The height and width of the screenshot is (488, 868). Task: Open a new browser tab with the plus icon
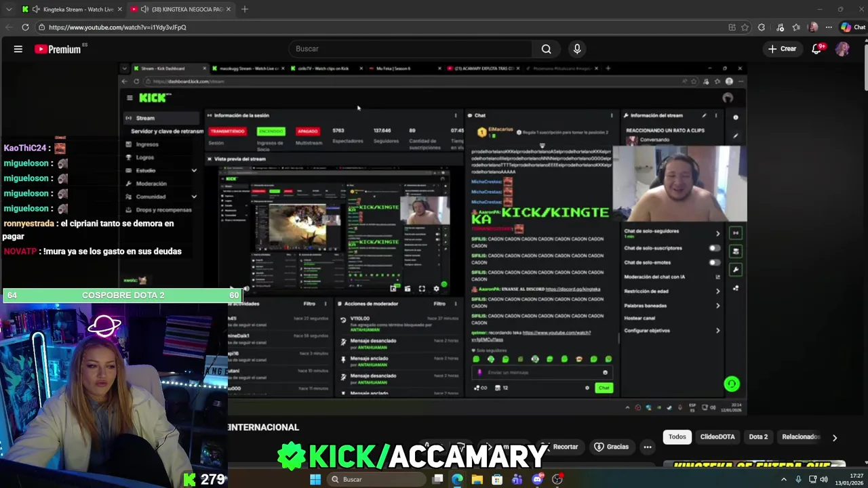point(245,9)
